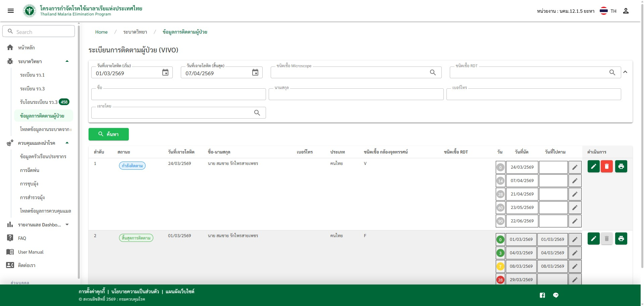Edit the day 14 follow-up on 07/04/2569
This screenshot has width=644, height=306.
[575, 181]
